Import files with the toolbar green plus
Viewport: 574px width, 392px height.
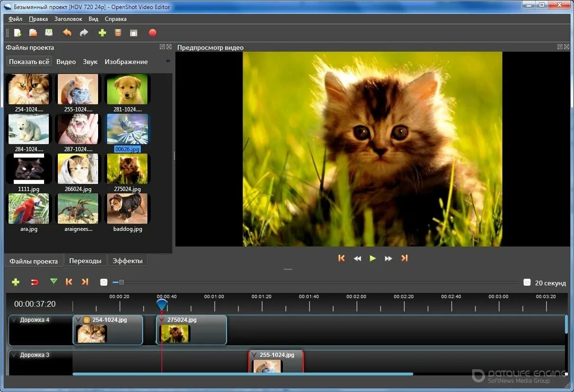tap(102, 33)
